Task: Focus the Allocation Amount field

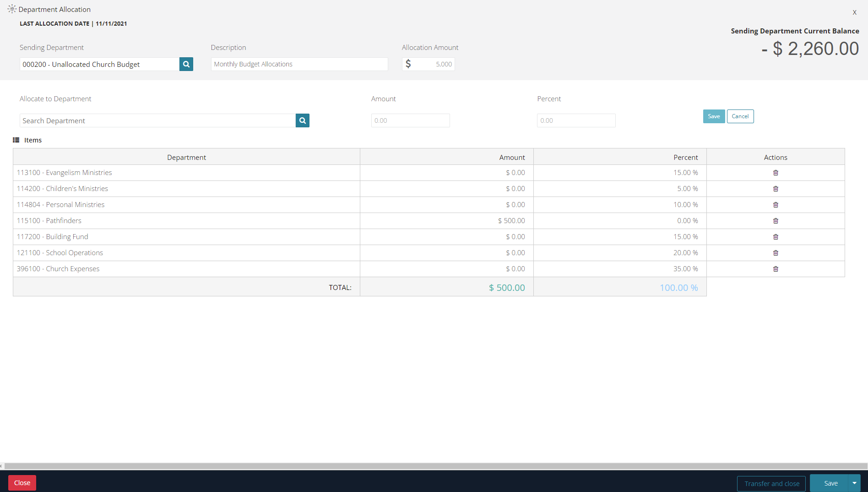Action: point(429,64)
